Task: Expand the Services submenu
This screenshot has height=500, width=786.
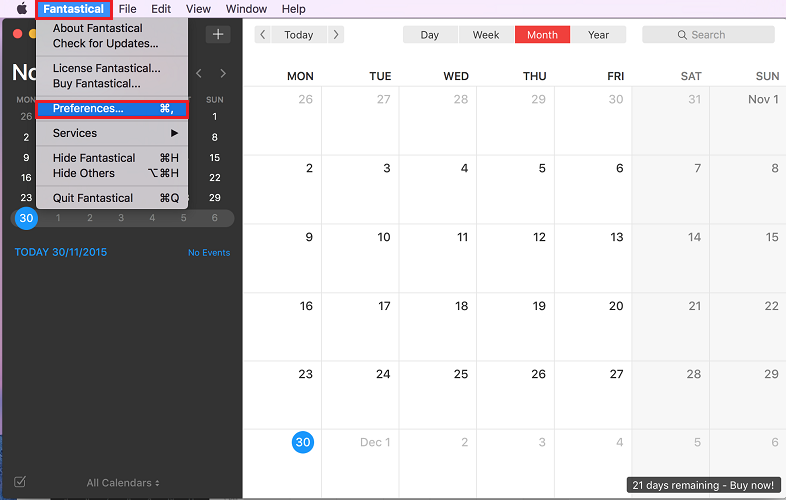Action: 112,133
